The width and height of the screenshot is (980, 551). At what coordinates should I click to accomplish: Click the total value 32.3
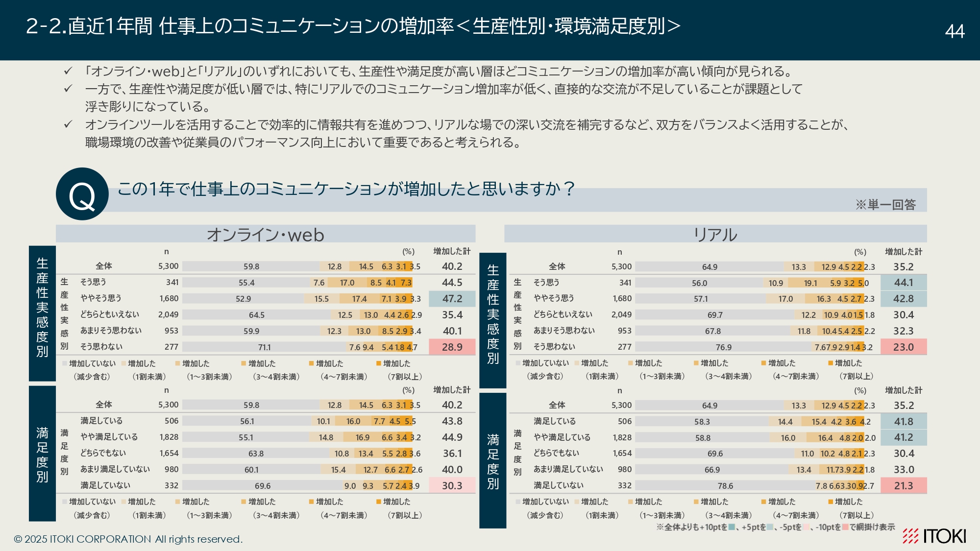(904, 331)
